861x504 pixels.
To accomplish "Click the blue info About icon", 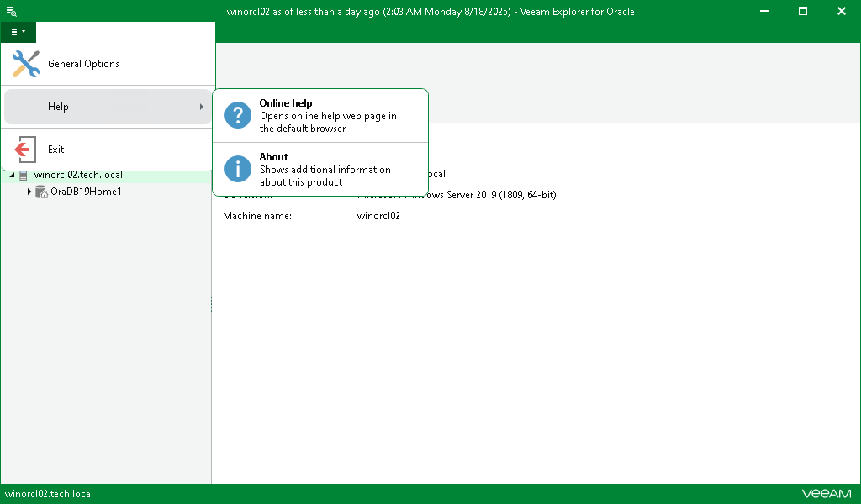I will (x=237, y=169).
